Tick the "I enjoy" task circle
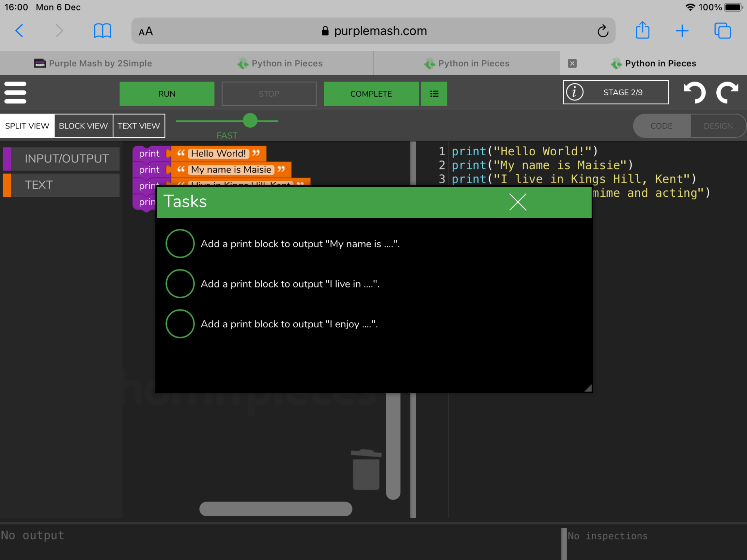The height and width of the screenshot is (560, 747). tap(180, 324)
